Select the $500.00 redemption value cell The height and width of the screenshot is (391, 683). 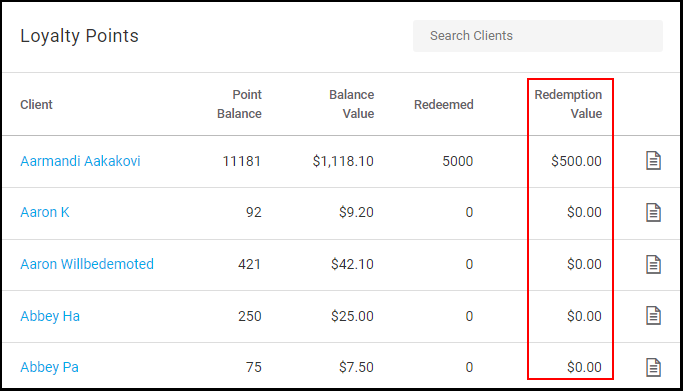pyautogui.click(x=576, y=161)
